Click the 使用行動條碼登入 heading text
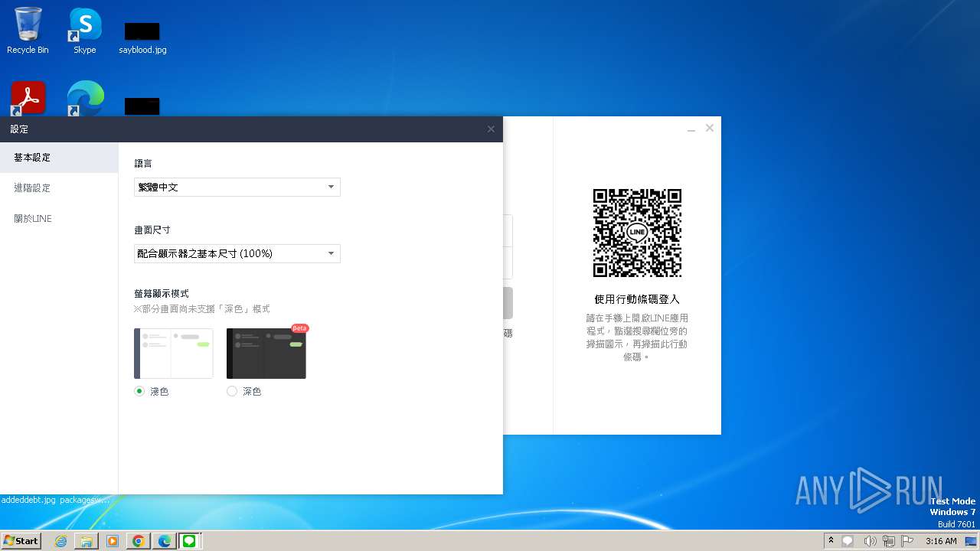The width and height of the screenshot is (980, 551). [x=637, y=299]
